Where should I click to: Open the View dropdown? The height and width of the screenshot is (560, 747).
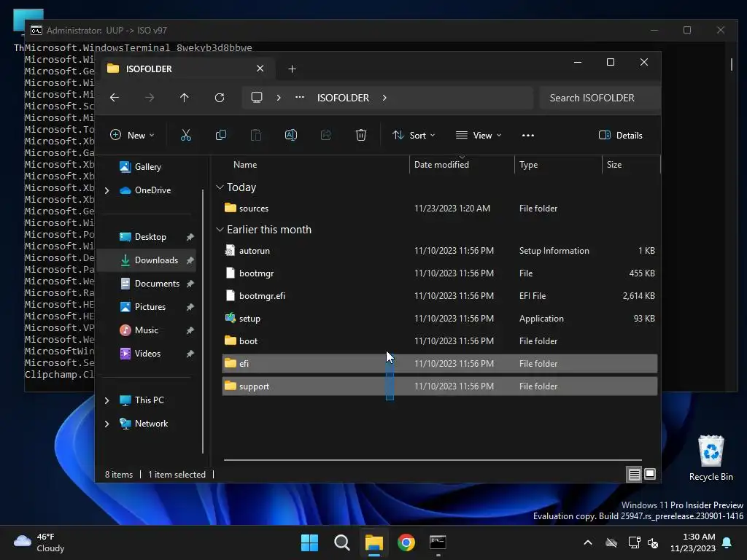pos(479,135)
